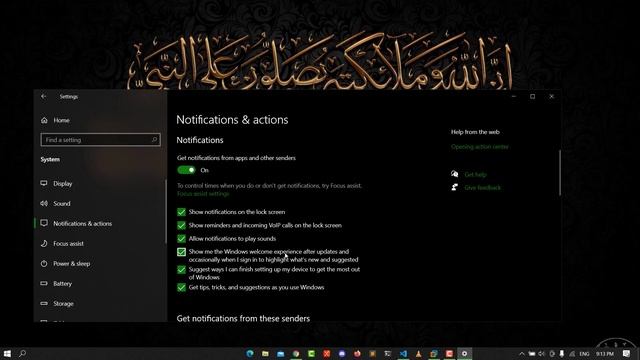Minimize the Settings window
The height and width of the screenshot is (360, 640).
click(513, 96)
